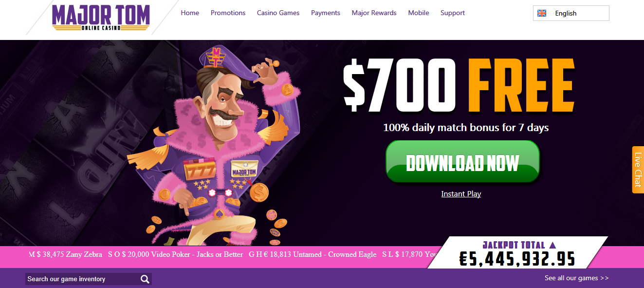This screenshot has width=644, height=288.
Task: Follow the Instant Play link
Action: click(x=461, y=194)
